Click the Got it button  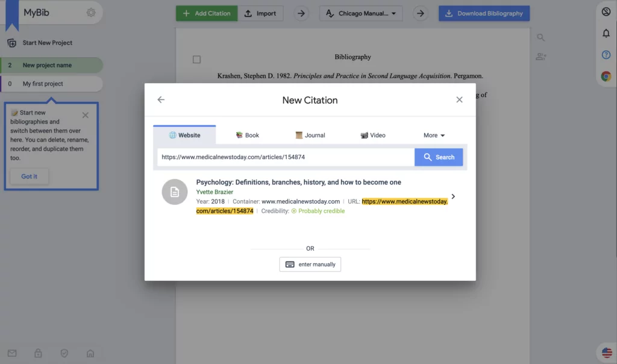29,177
